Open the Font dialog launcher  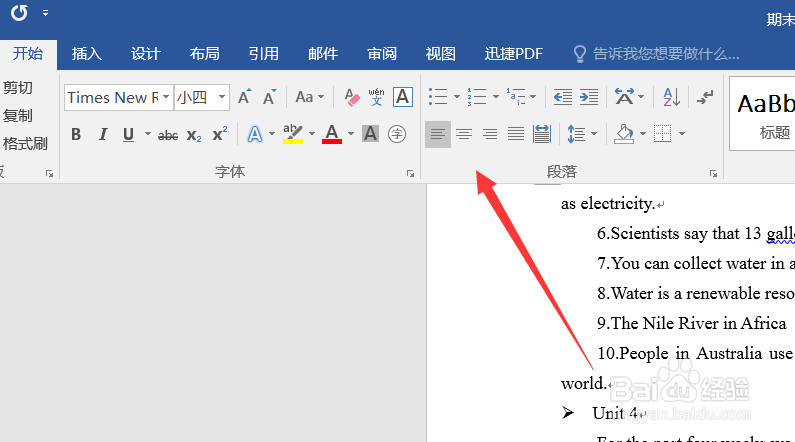[x=410, y=174]
